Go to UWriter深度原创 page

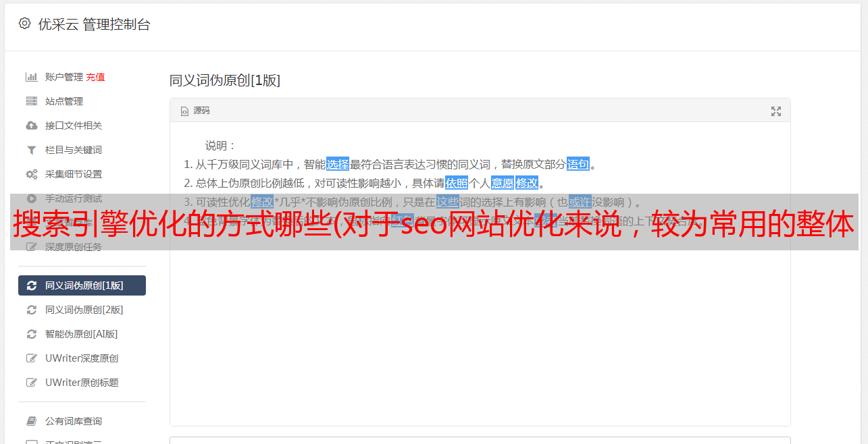[82, 358]
